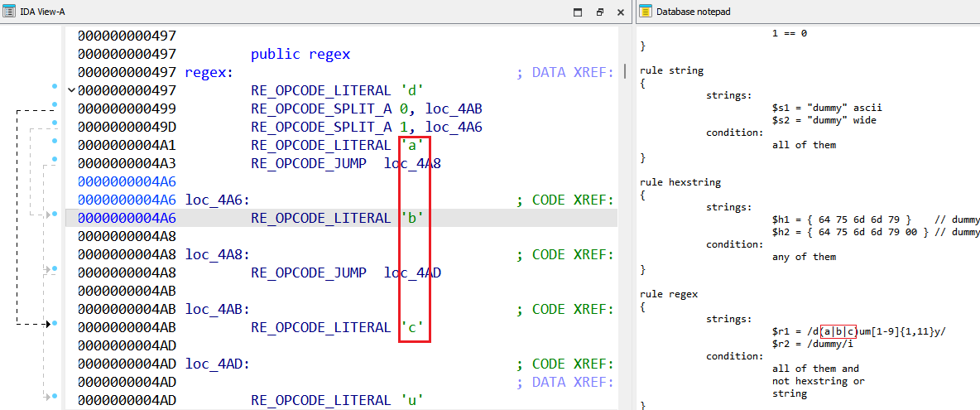Click the loc_4AD jump target operand
The width and height of the screenshot is (980, 410).
tap(412, 273)
